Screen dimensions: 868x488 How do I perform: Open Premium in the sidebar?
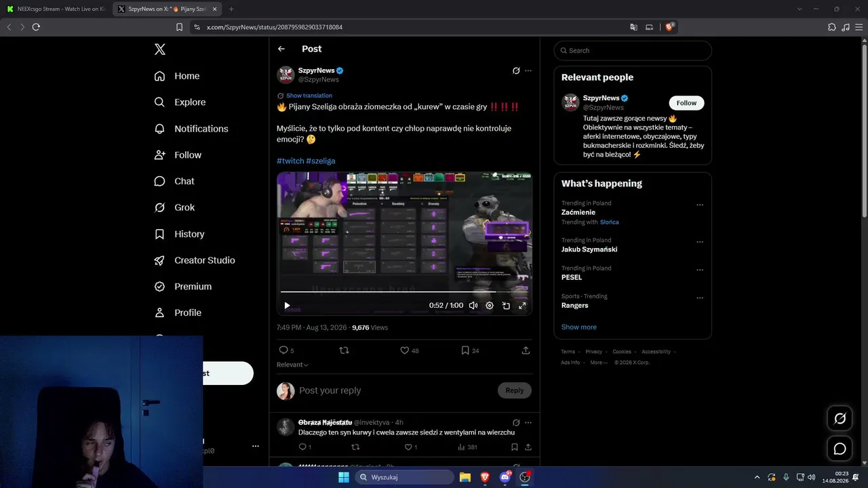[x=183, y=287]
